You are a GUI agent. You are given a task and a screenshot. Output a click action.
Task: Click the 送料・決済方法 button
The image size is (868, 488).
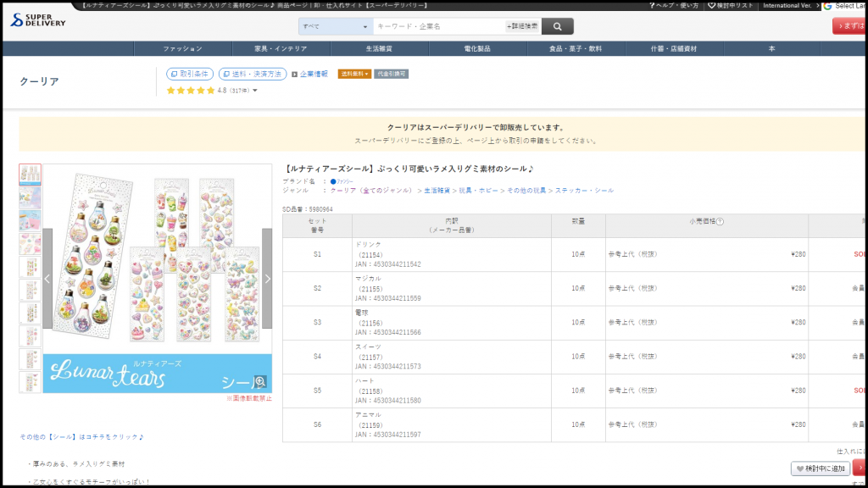point(253,74)
